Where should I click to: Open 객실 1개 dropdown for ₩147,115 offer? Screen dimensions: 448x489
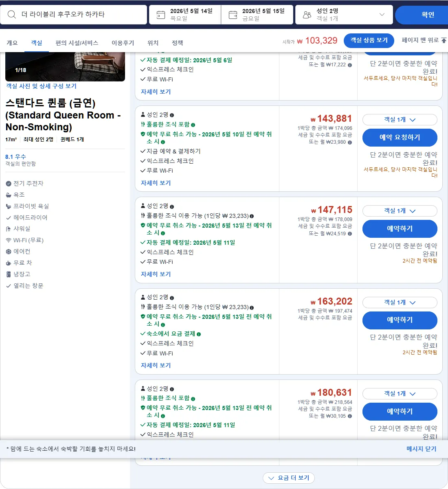point(400,211)
